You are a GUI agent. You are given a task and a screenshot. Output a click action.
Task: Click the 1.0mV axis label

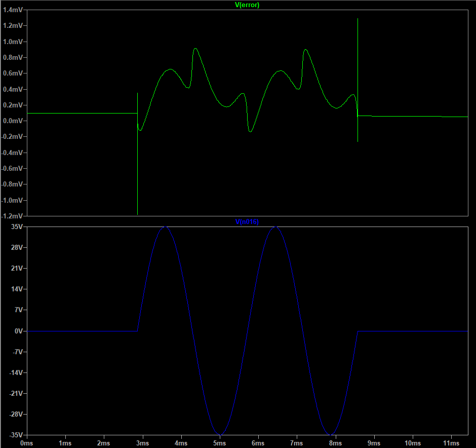[x=13, y=42]
